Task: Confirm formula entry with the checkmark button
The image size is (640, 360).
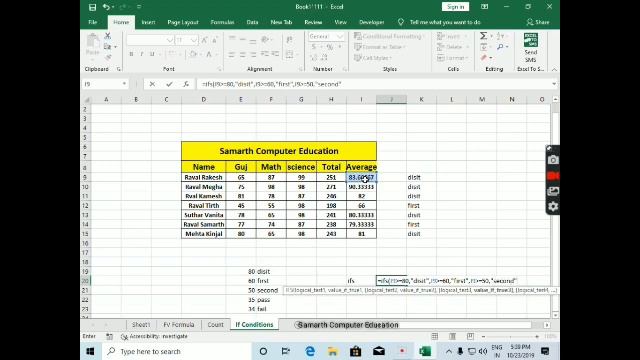Action: pos(169,84)
